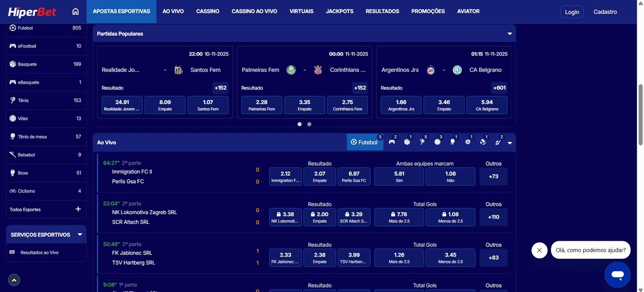Filter live events by futsal ball icon

tap(483, 142)
